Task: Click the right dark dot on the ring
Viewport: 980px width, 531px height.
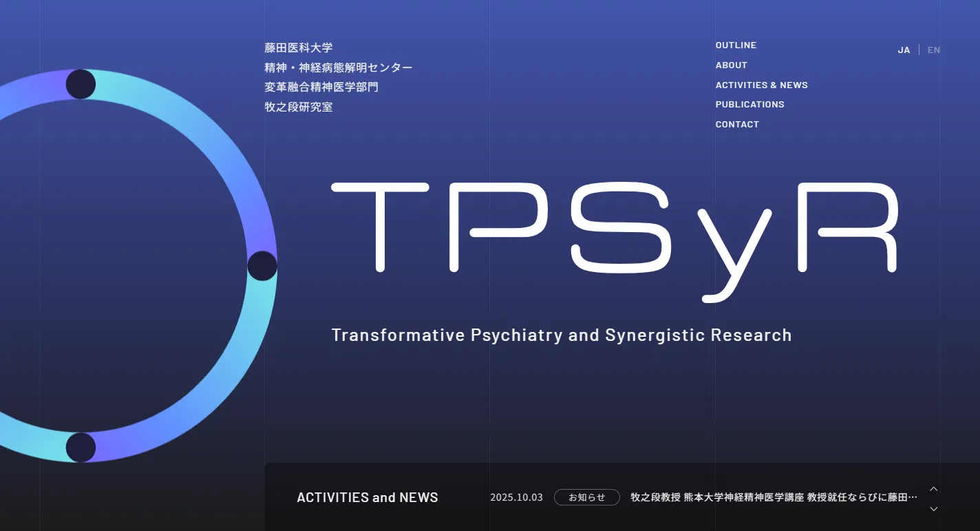Action: pos(262,266)
